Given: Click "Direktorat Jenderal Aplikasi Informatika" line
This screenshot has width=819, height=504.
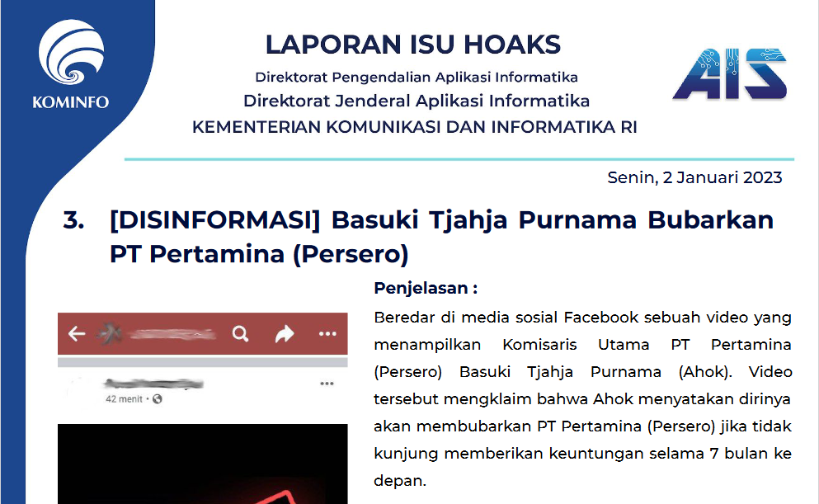Looking at the screenshot, I should point(417,101).
